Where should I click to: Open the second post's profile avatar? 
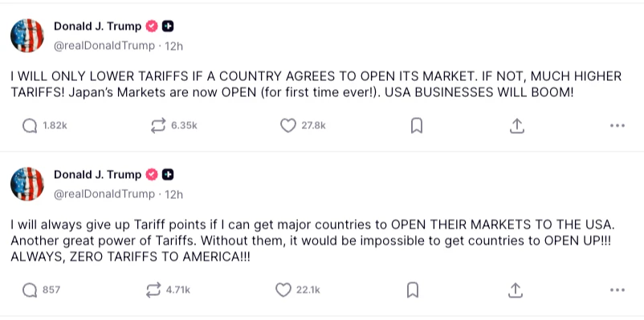[x=27, y=184]
